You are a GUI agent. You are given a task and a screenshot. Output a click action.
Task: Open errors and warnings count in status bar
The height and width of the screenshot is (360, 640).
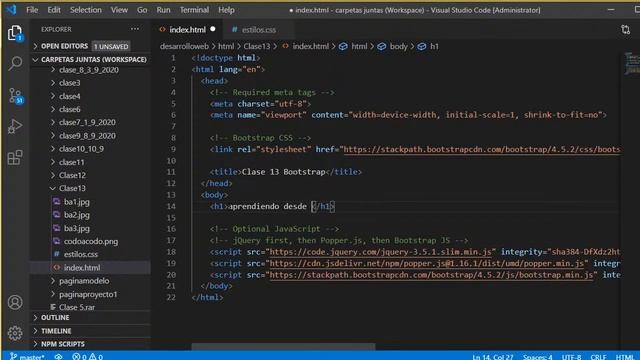87,356
